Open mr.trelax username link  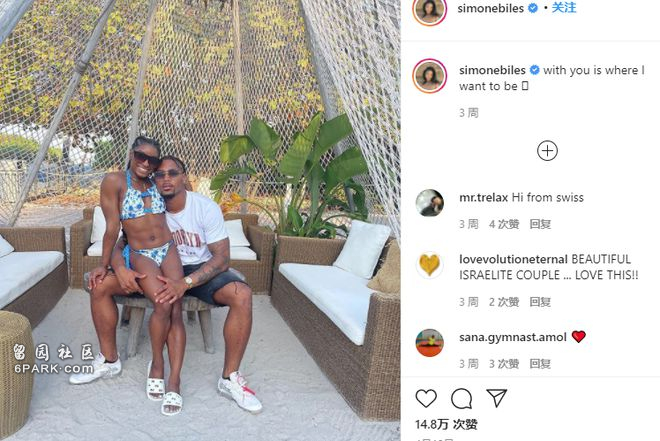[484, 197]
